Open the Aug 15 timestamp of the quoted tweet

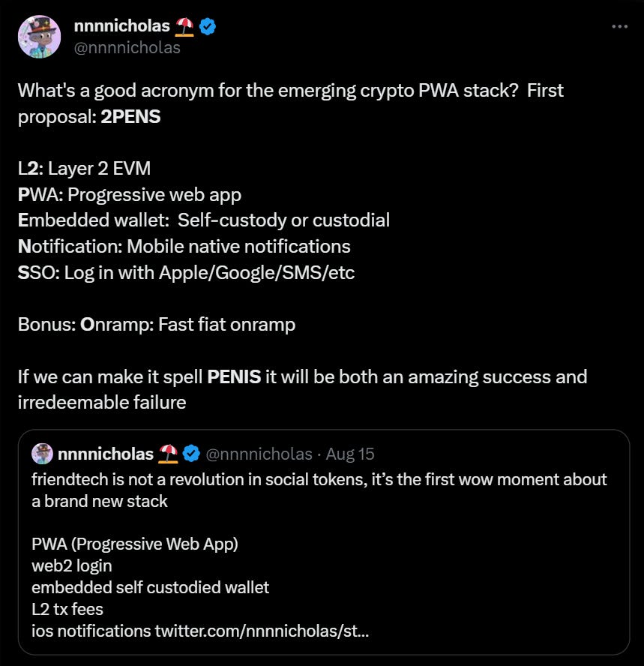(351, 454)
